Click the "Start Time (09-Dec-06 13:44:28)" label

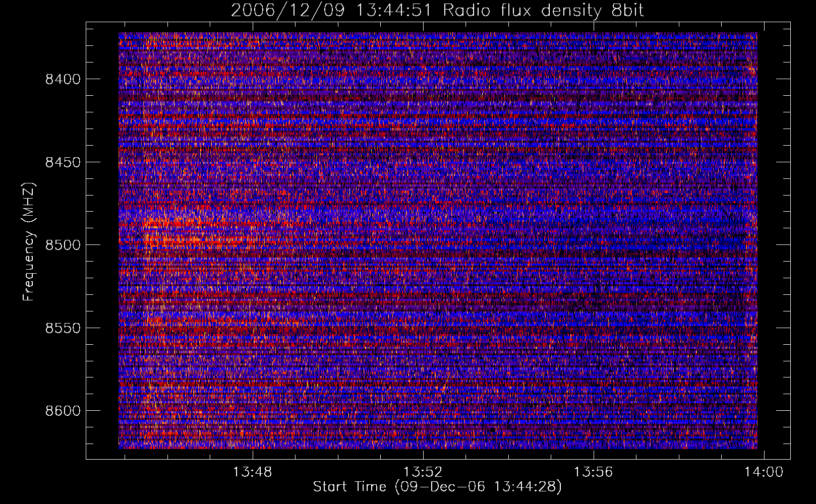pyautogui.click(x=437, y=487)
